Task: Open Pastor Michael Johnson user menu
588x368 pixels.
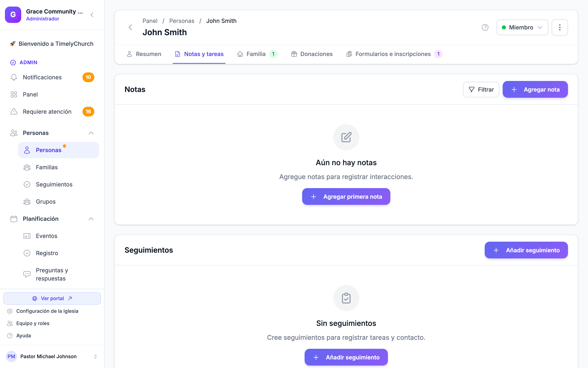Action: click(x=52, y=357)
